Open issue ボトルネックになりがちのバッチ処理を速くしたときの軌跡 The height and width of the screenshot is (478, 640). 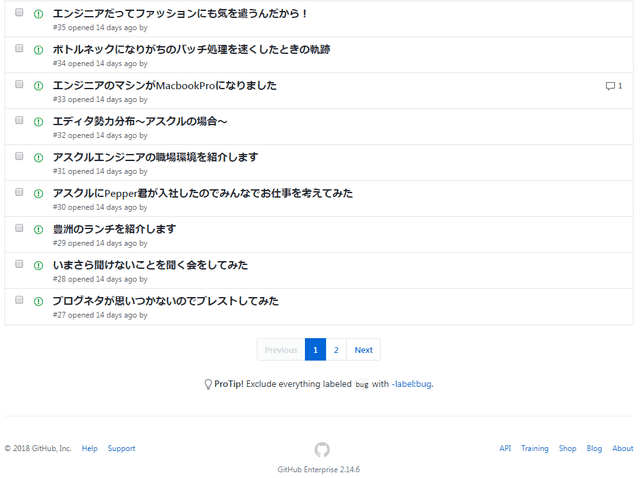click(191, 50)
